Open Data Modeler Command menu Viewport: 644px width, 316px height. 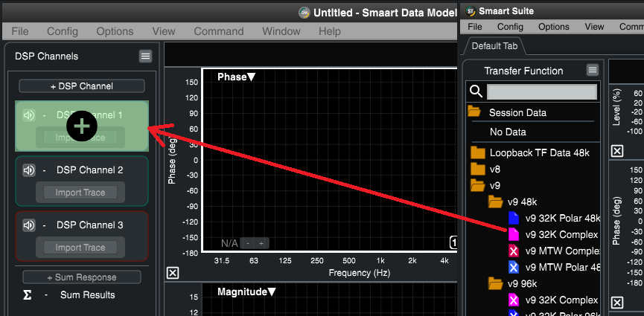219,31
